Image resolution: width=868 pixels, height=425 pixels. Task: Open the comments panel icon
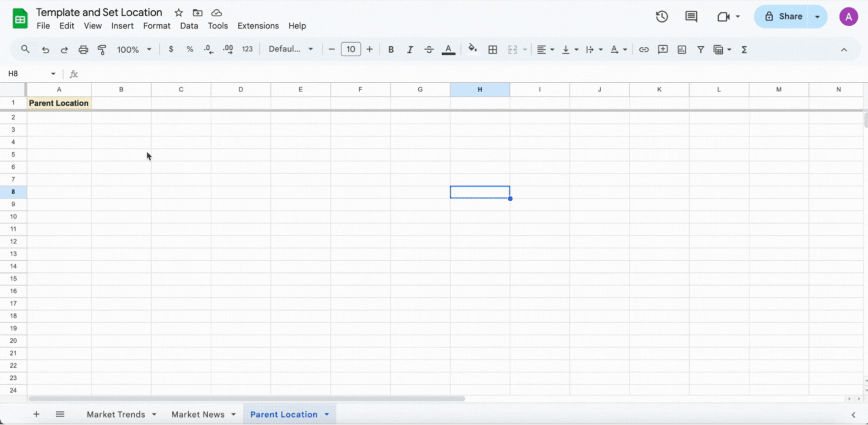tap(691, 17)
